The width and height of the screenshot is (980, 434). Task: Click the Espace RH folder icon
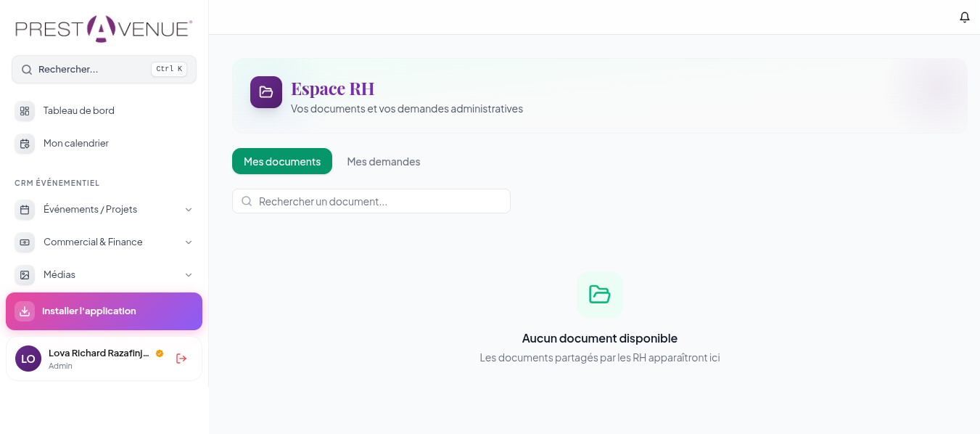(x=266, y=92)
